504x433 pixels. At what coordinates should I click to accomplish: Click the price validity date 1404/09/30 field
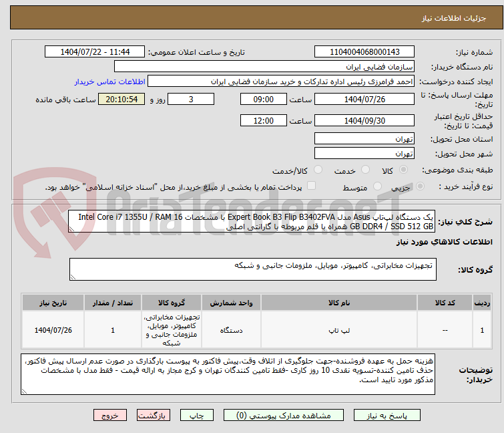(x=364, y=120)
